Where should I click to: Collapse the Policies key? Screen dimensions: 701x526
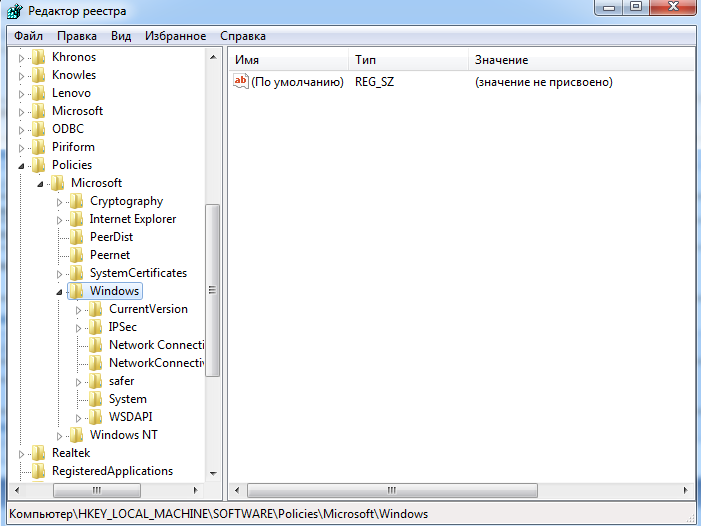click(x=21, y=166)
